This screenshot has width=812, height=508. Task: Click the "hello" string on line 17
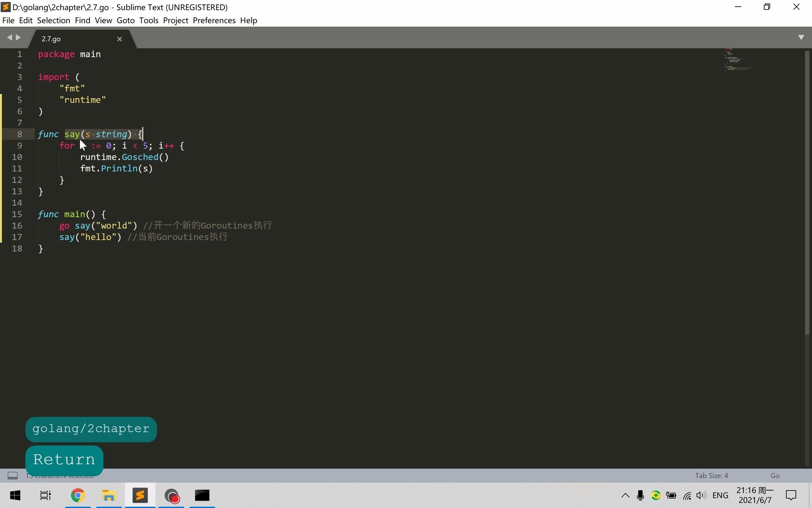coord(98,237)
